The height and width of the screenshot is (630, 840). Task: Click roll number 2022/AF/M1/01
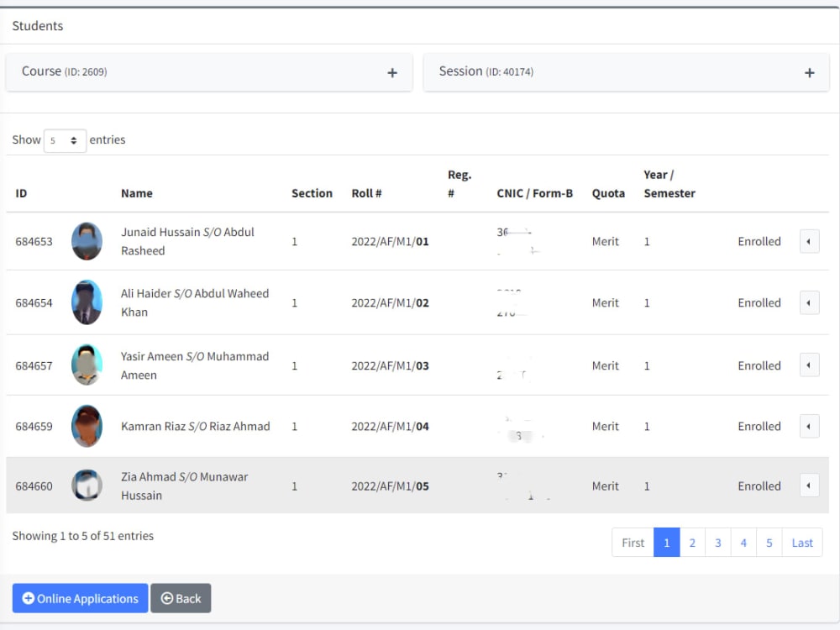pos(390,242)
